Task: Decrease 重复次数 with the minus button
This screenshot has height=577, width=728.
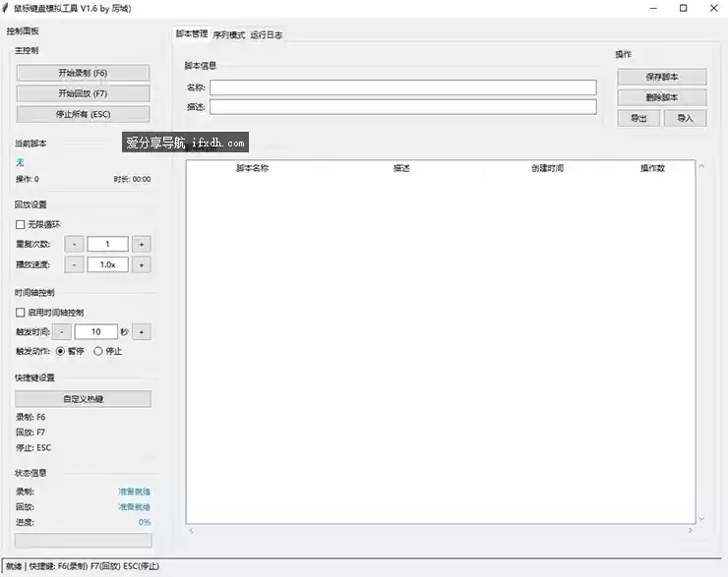Action: click(x=75, y=244)
